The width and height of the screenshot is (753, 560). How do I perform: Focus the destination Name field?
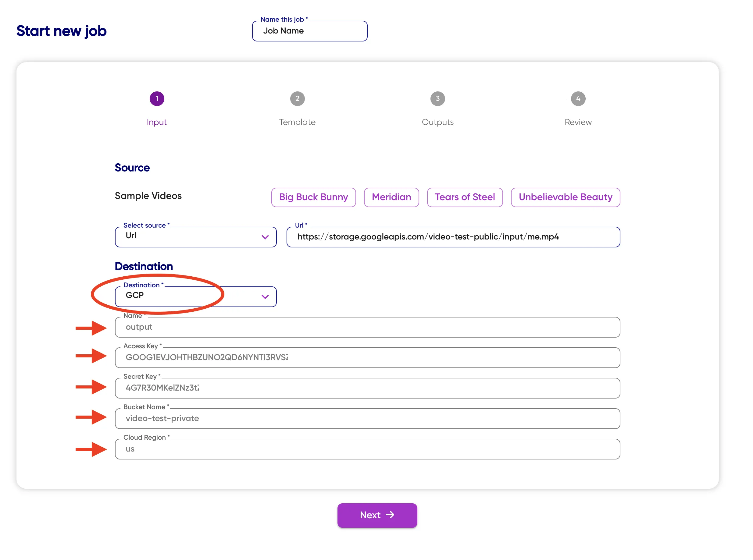click(367, 327)
